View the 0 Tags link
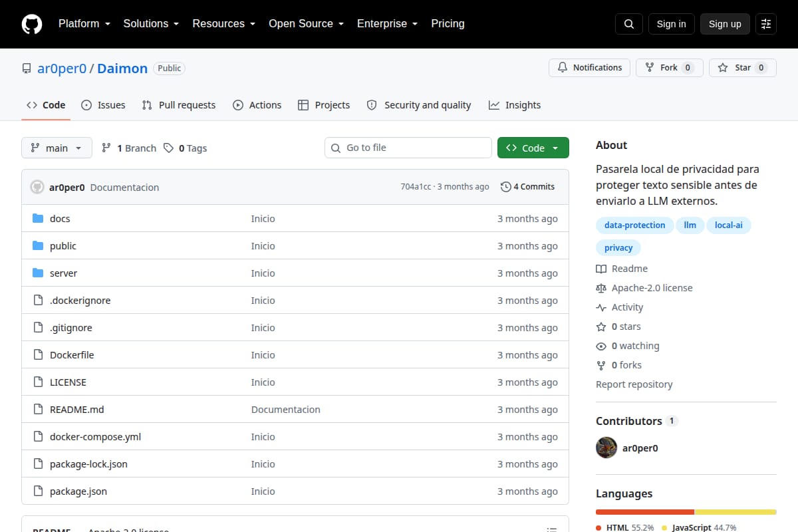Image resolution: width=798 pixels, height=532 pixels. (186, 148)
